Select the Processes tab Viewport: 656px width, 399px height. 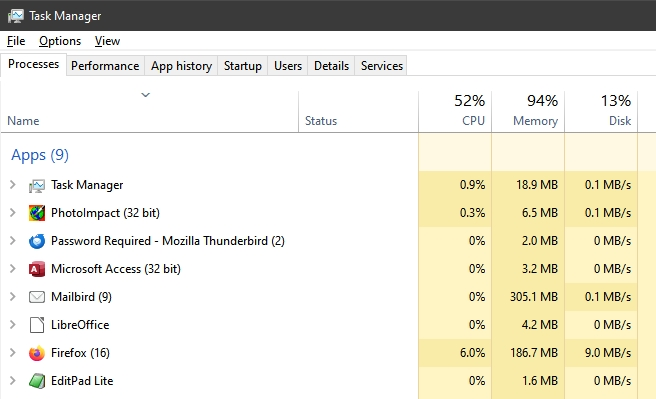33,64
